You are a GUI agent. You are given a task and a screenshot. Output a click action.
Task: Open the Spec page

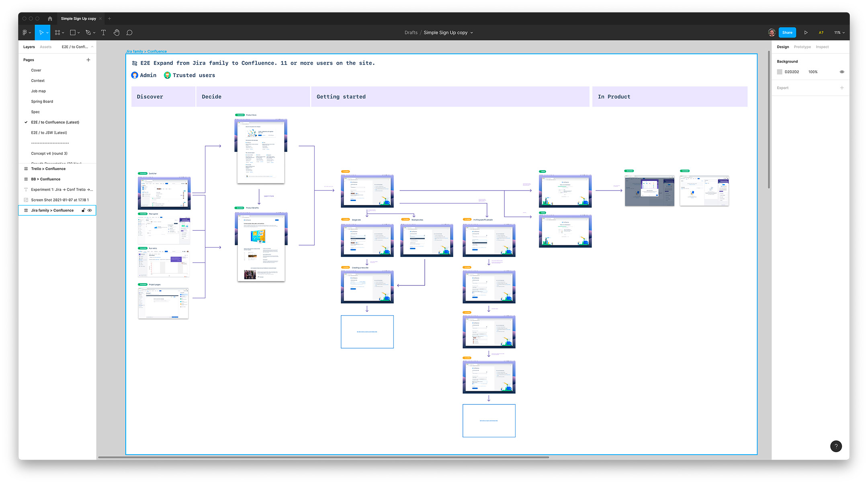(35, 112)
